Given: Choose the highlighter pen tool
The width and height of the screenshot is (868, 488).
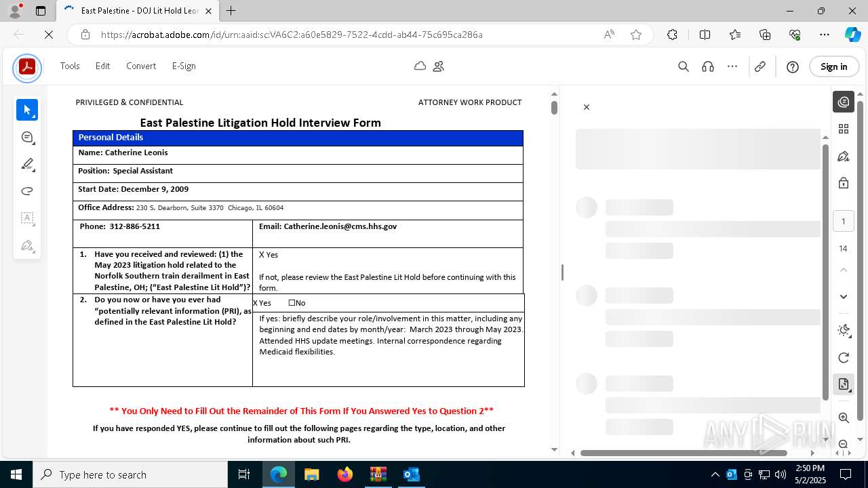Looking at the screenshot, I should click(27, 164).
